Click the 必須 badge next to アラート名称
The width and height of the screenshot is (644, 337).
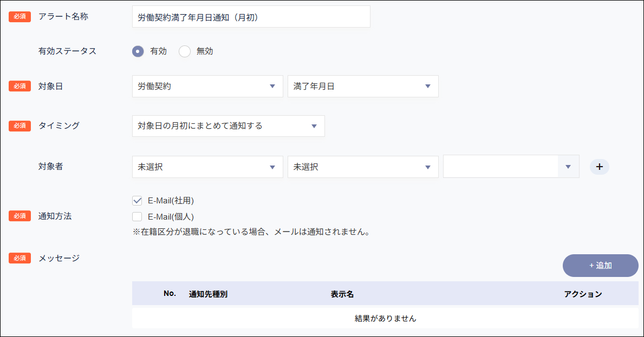19,16
